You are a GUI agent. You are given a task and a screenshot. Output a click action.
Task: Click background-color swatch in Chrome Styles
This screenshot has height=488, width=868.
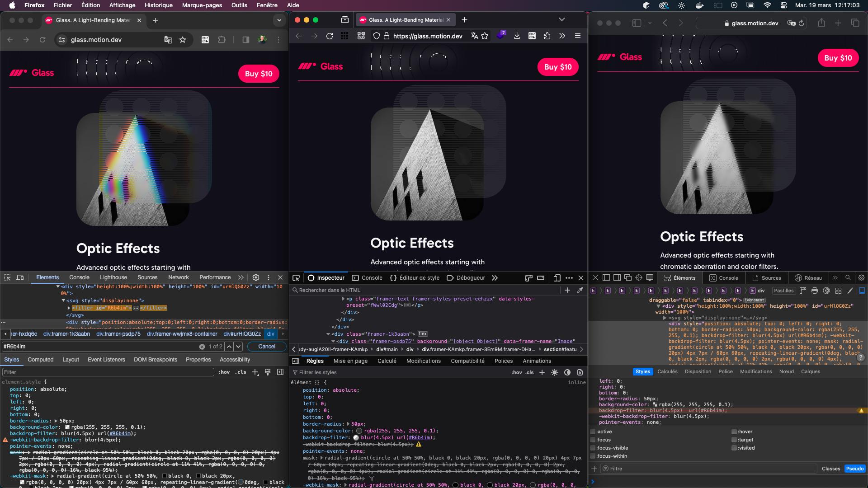[x=67, y=427]
